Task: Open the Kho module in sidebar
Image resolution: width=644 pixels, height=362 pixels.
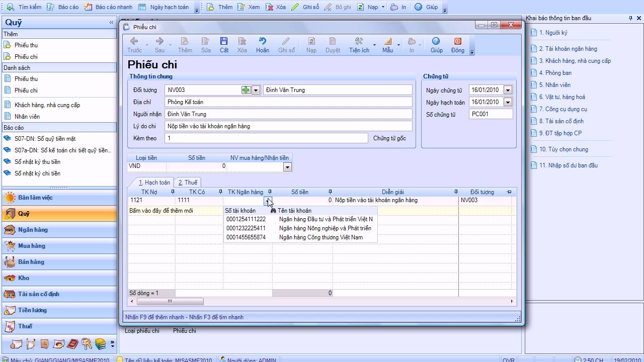Action: [59, 278]
